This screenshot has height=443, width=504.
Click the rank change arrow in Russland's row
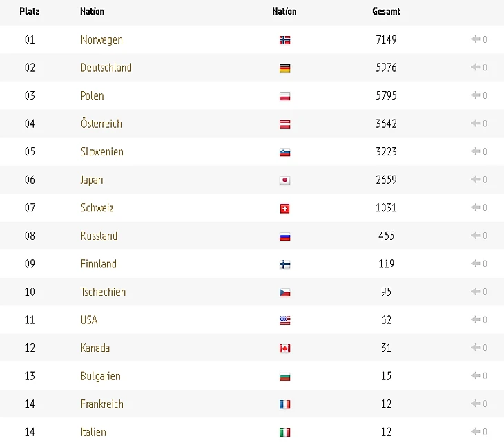[475, 236]
